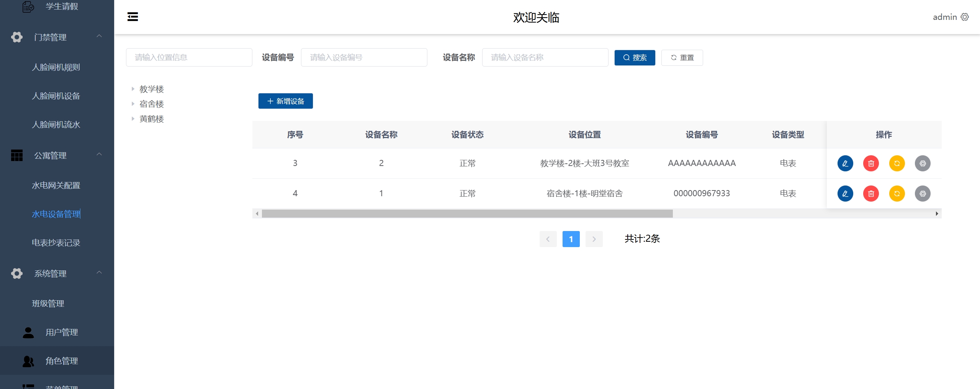980x389 pixels.
Task: Select the 宿舍楼 tree label
Action: (x=152, y=104)
